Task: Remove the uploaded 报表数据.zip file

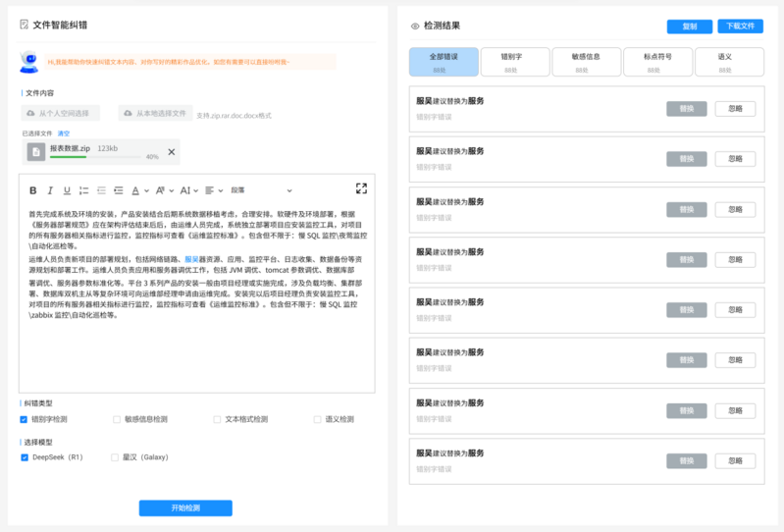Action: (172, 152)
